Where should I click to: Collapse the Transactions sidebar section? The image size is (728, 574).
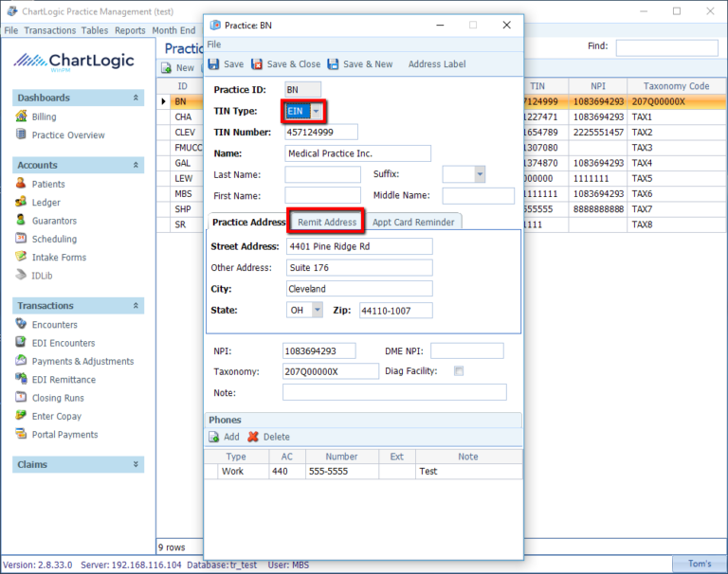136,305
